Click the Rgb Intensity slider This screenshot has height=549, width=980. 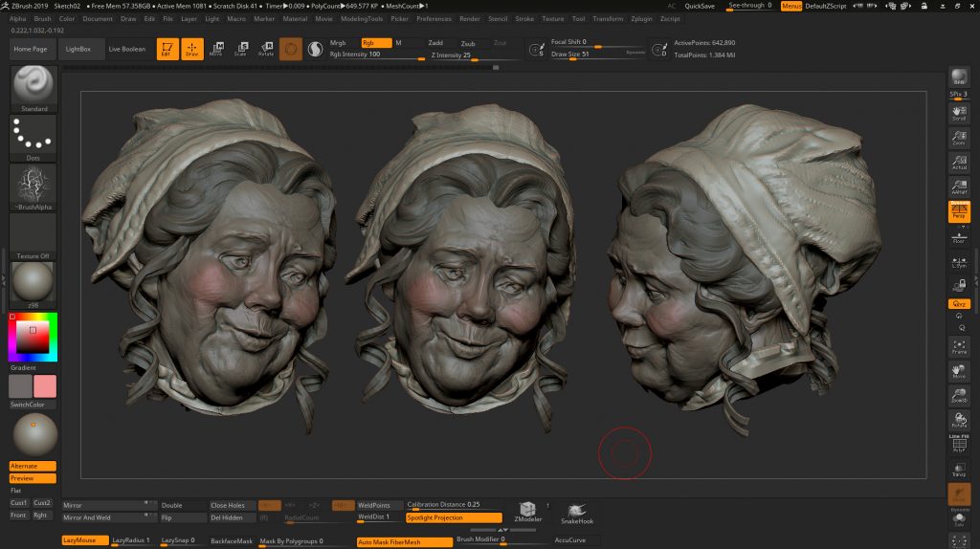tap(377, 55)
